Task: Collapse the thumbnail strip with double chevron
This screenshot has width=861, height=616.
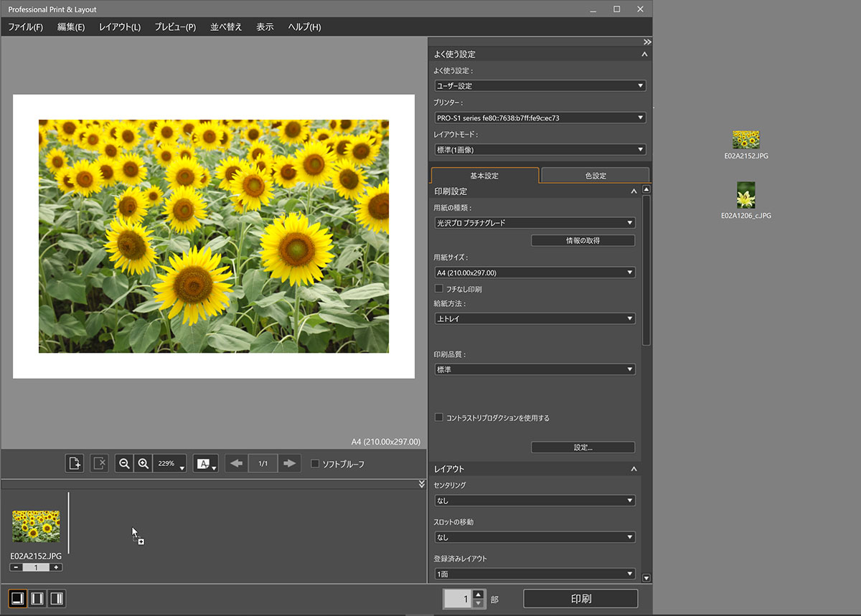Action: coord(422,485)
